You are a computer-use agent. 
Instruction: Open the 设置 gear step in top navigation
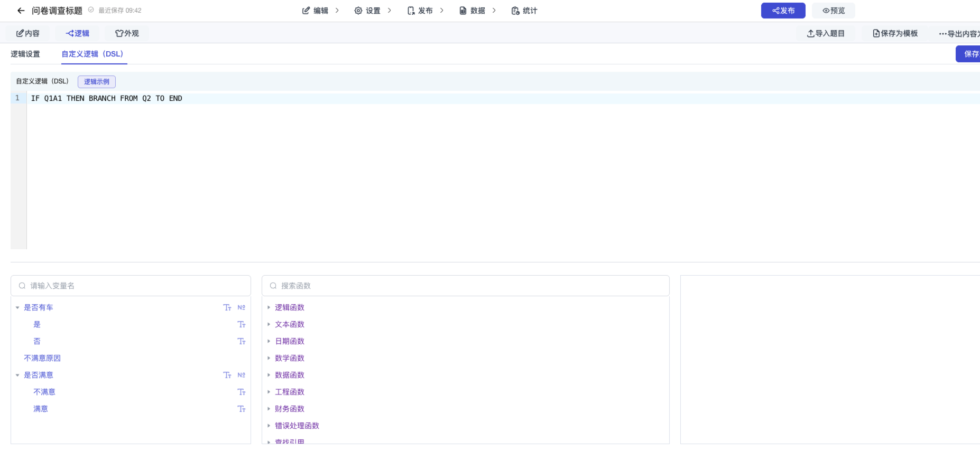pos(367,11)
